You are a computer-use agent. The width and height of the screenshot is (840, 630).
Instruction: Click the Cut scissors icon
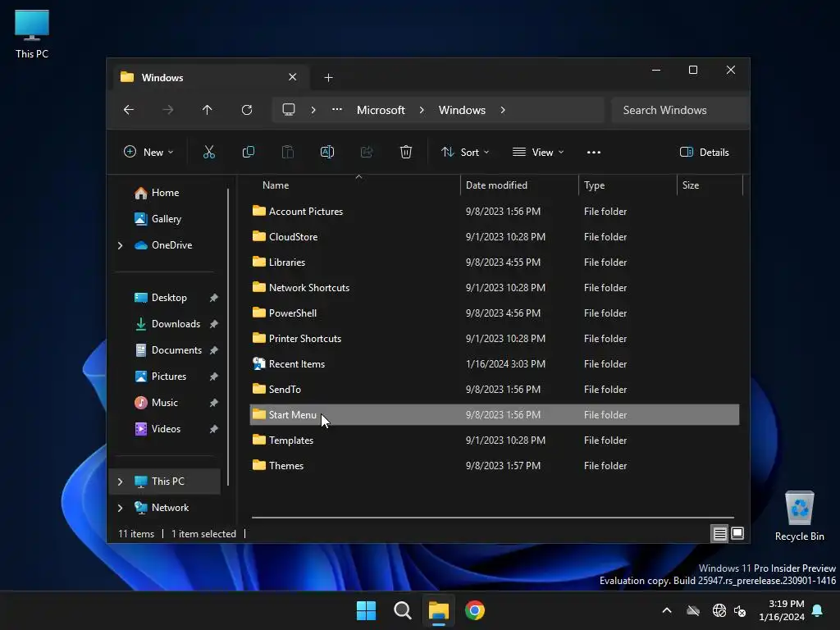coord(209,152)
